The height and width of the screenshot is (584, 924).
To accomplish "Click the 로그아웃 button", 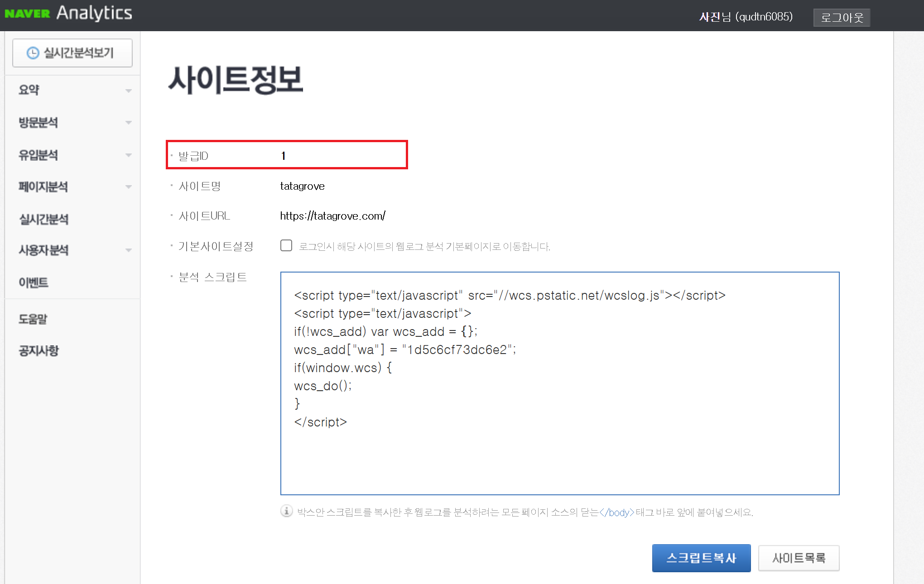I will pyautogui.click(x=842, y=17).
